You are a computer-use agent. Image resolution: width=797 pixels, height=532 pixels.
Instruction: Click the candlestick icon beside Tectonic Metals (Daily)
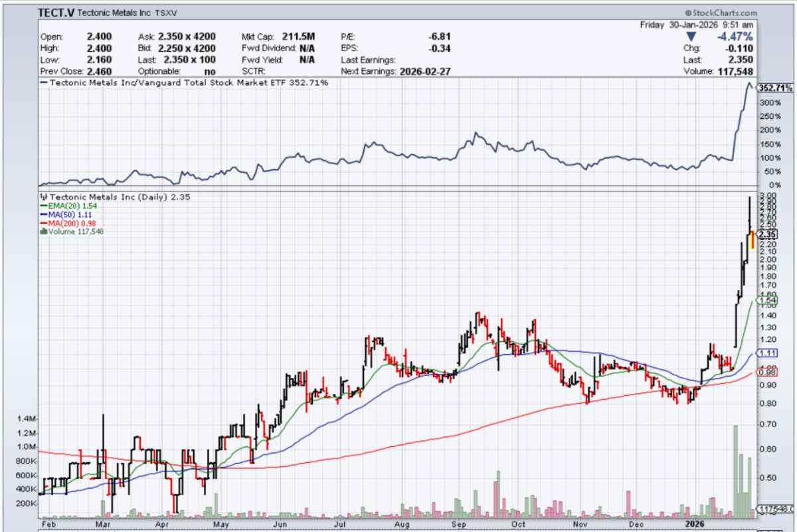pos(44,197)
